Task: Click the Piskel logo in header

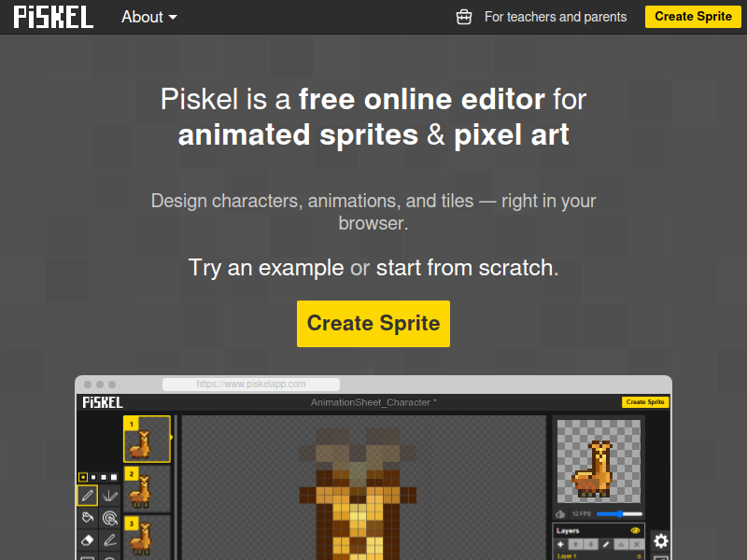Action: point(53,17)
